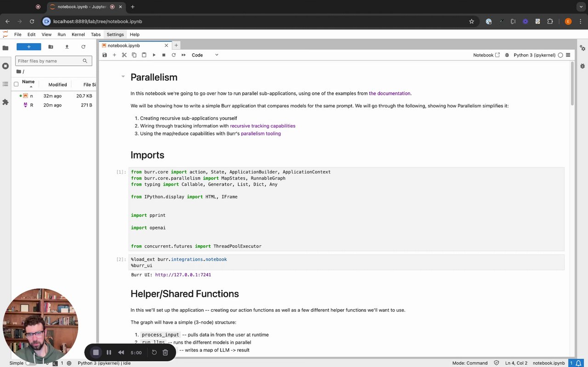Follow the recursive tracking capabilities link
588x367 pixels.
(262, 126)
